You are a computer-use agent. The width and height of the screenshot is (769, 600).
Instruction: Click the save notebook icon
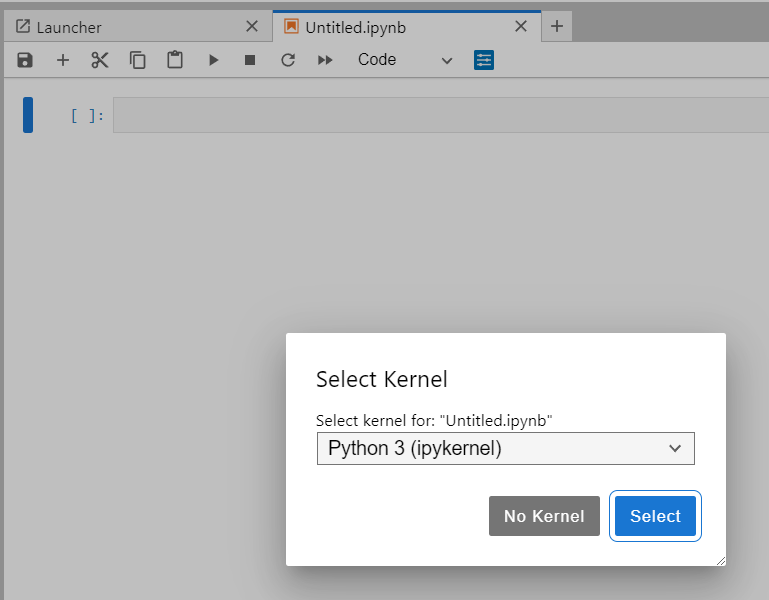pos(25,60)
